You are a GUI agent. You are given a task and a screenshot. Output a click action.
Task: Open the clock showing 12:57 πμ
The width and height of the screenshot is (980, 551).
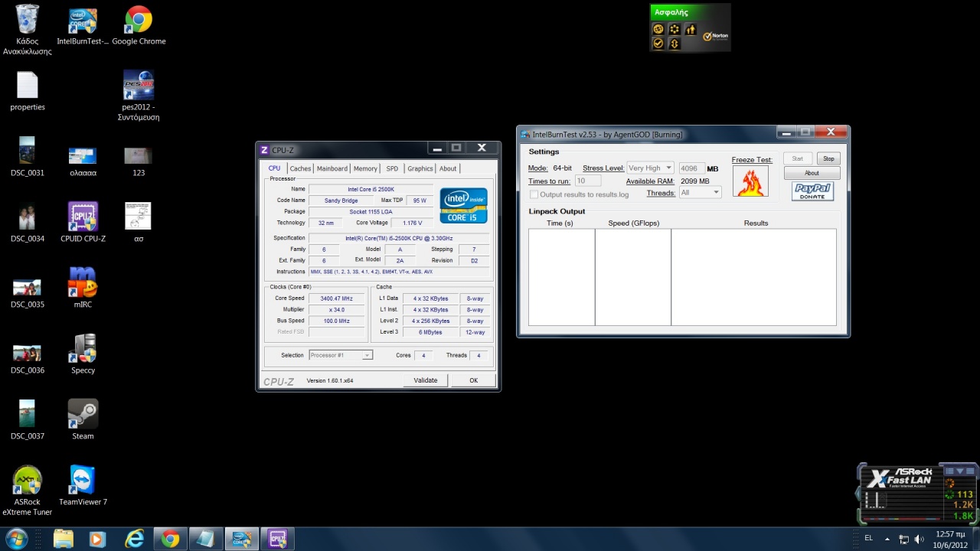pyautogui.click(x=949, y=539)
